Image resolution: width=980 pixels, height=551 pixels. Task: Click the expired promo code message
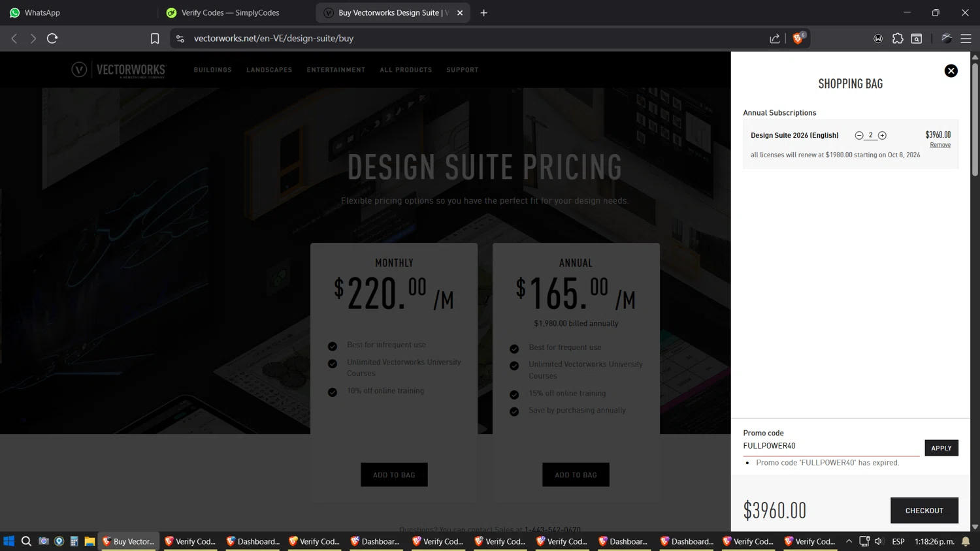[827, 463]
